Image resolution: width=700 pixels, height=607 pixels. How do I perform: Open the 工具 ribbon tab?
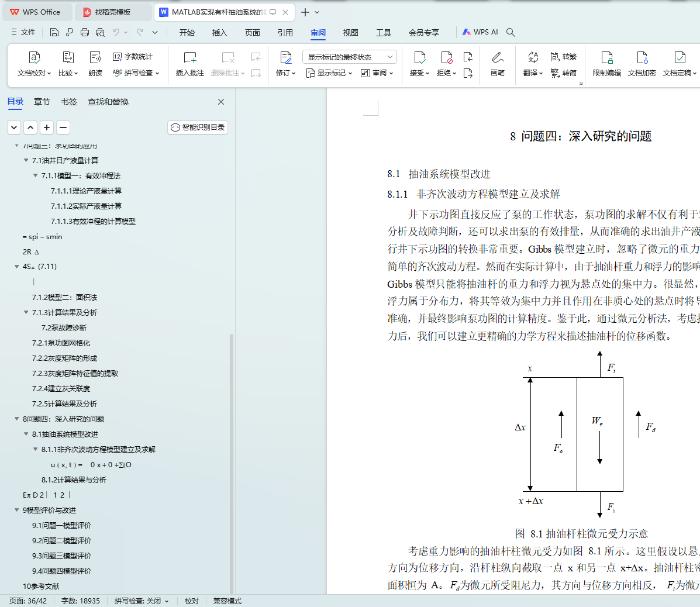pos(384,33)
